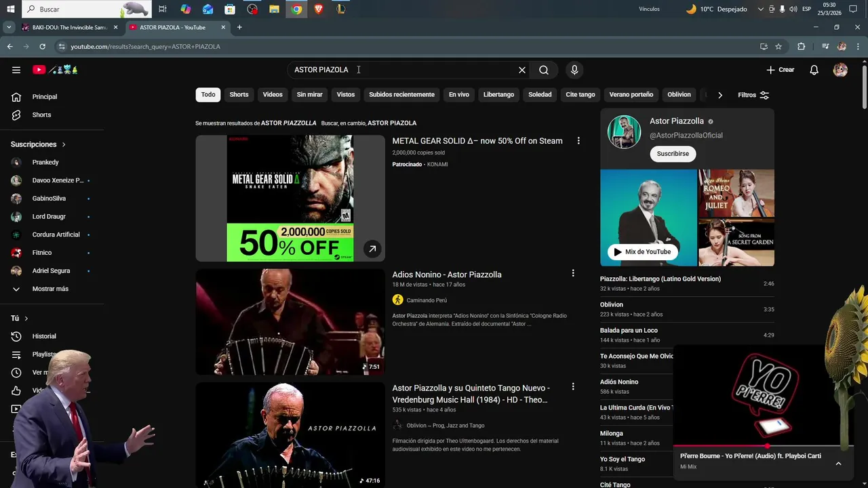This screenshot has width=868, height=488.
Task: Open Brave from the taskbar
Action: [319, 9]
